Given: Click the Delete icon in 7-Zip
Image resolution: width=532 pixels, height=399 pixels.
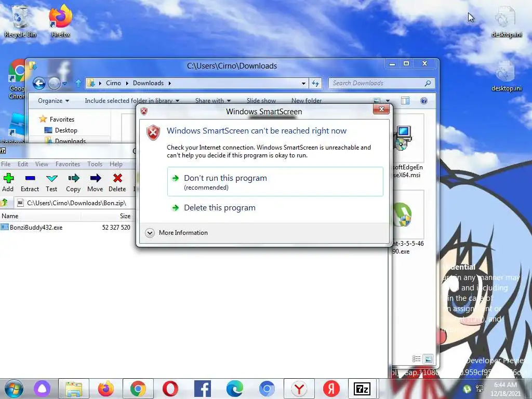Looking at the screenshot, I should (117, 178).
